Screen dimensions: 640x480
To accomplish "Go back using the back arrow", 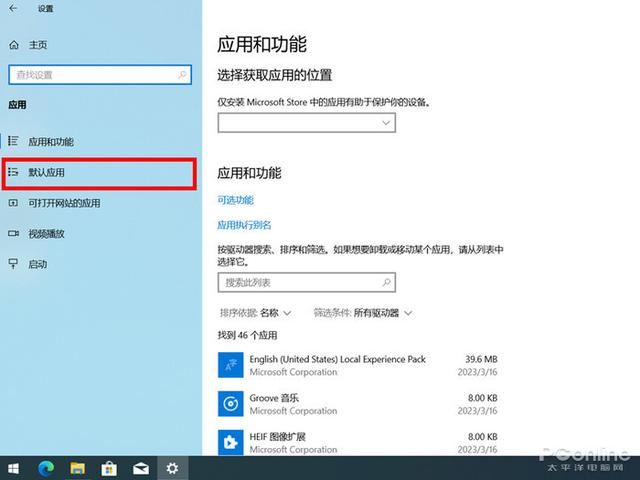I will click(x=13, y=8).
